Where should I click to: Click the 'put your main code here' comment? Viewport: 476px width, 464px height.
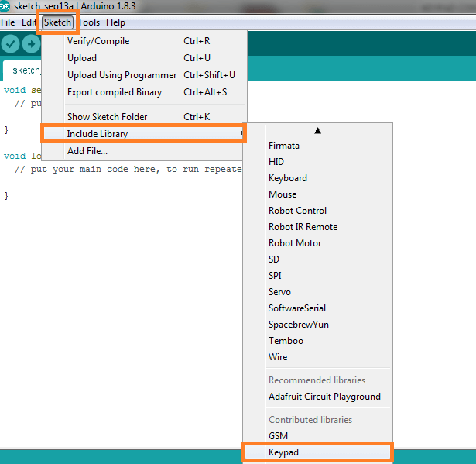[128, 169]
